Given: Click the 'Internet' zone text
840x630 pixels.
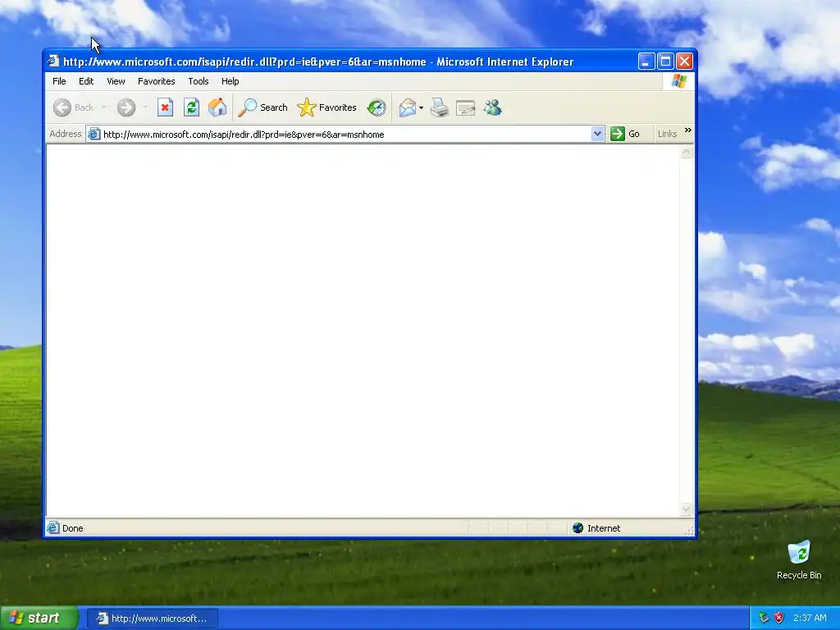Looking at the screenshot, I should point(604,528).
